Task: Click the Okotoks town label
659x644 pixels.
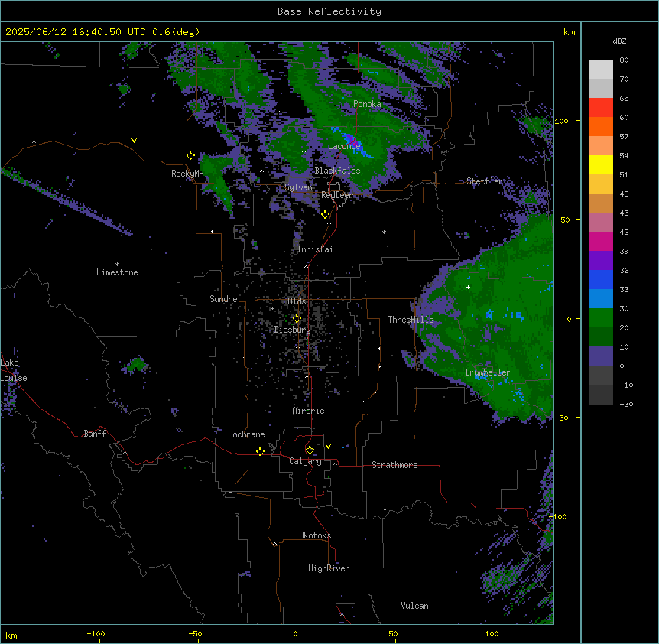Action: click(x=315, y=535)
